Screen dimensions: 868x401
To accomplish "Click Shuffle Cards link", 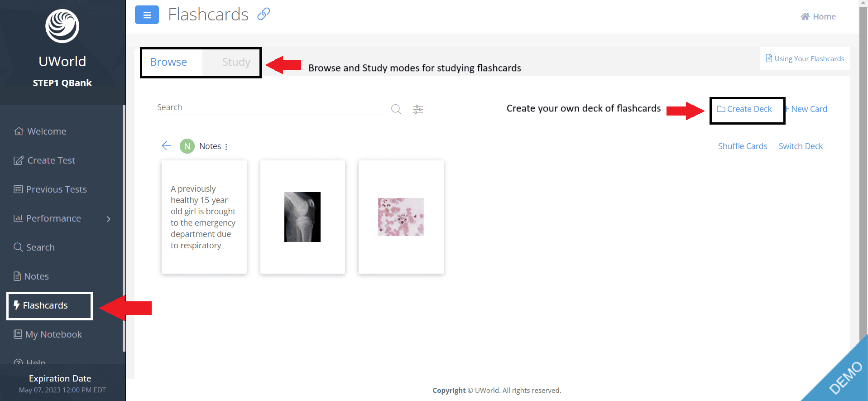I will 743,146.
